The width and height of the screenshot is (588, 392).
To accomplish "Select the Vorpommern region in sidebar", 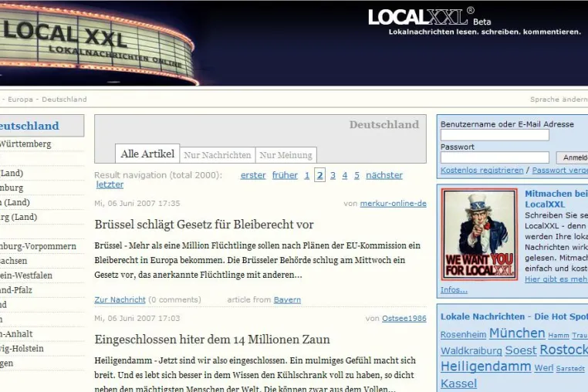I will [38, 246].
